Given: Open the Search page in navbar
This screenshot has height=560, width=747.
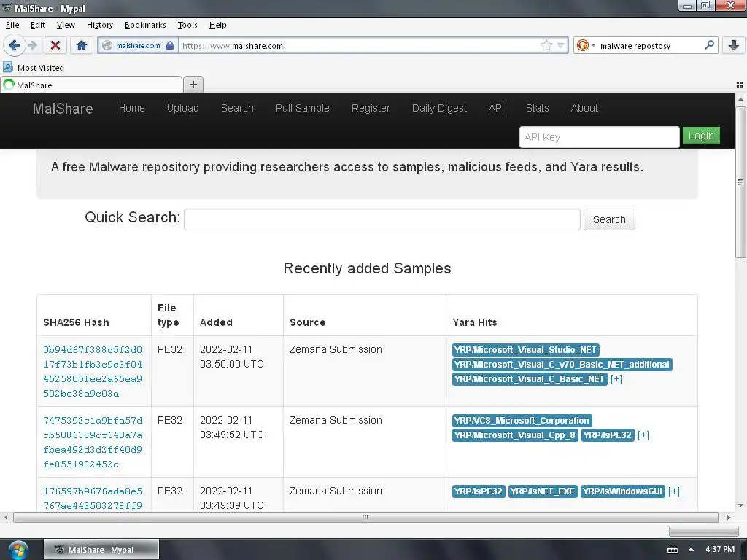Looking at the screenshot, I should [237, 108].
